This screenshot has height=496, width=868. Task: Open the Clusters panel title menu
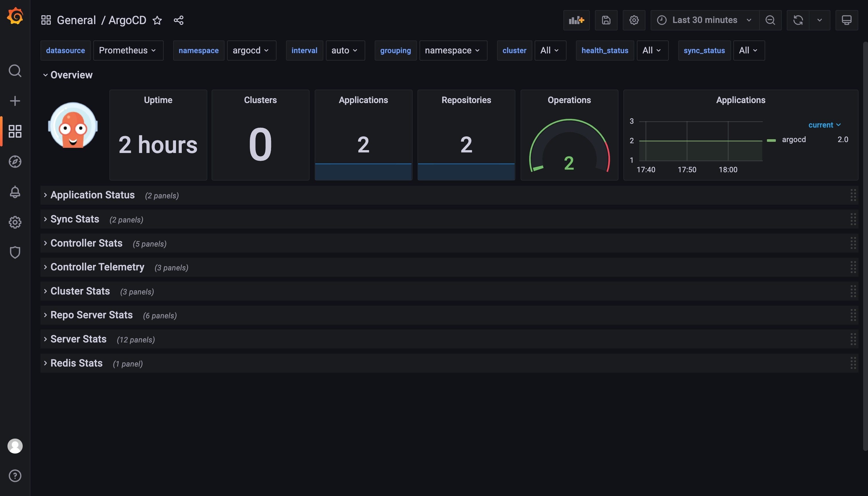260,100
